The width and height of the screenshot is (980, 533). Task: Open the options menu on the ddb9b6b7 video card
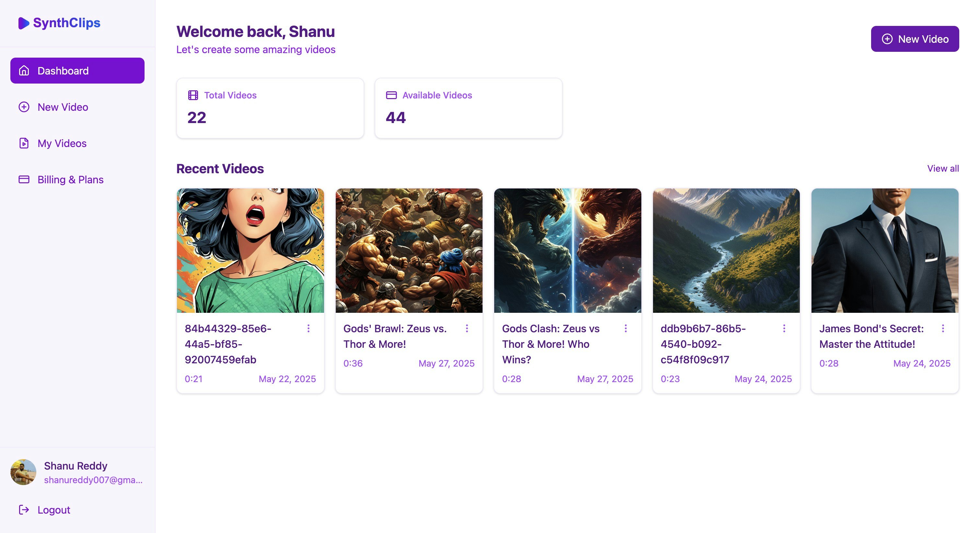coord(784,328)
